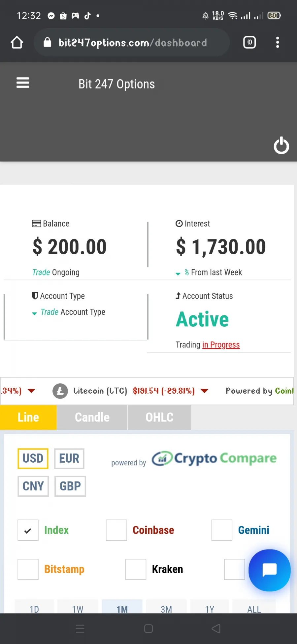Tick the Bitstamp checkbox
The width and height of the screenshot is (297, 644).
pyautogui.click(x=28, y=569)
